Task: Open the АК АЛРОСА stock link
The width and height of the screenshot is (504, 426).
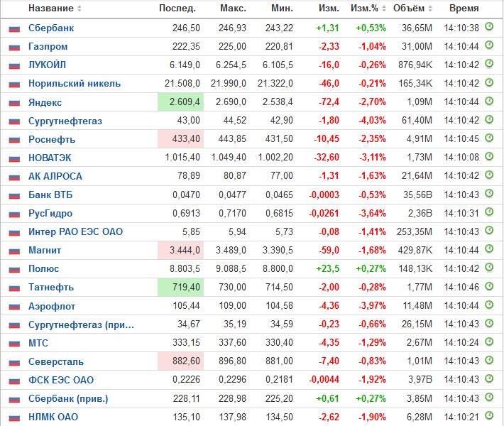Action: tap(55, 176)
